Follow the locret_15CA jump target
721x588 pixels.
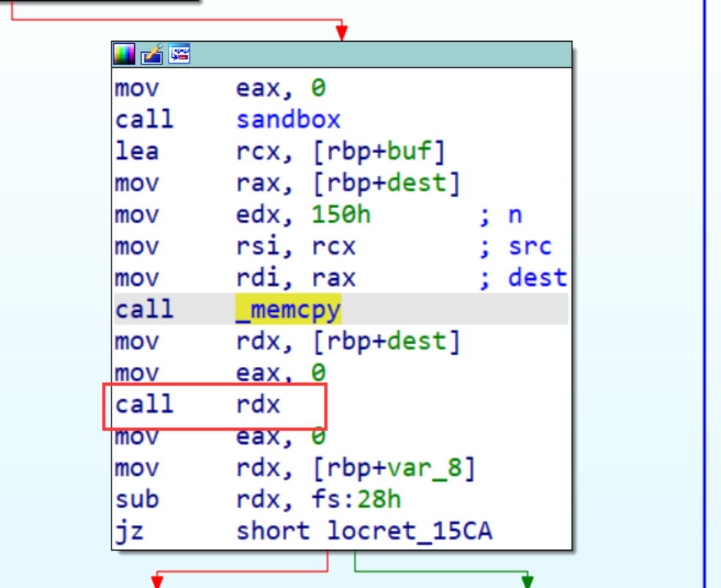point(410,531)
